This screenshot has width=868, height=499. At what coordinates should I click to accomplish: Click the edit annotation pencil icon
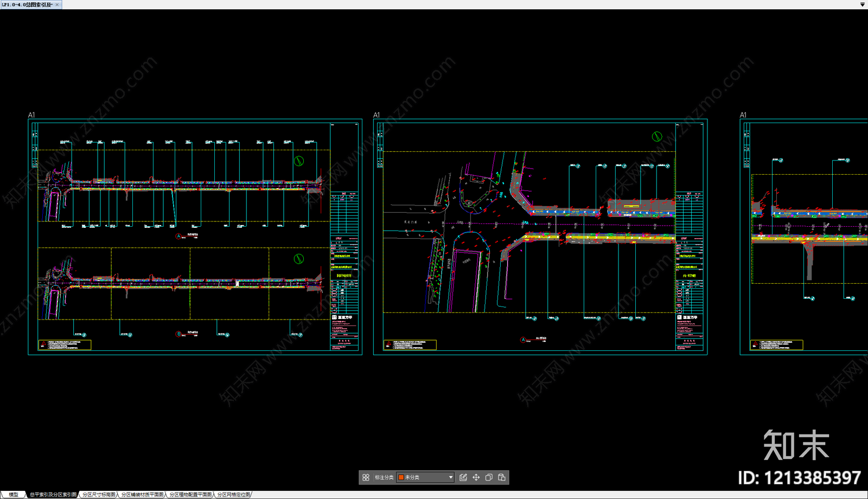coord(463,477)
